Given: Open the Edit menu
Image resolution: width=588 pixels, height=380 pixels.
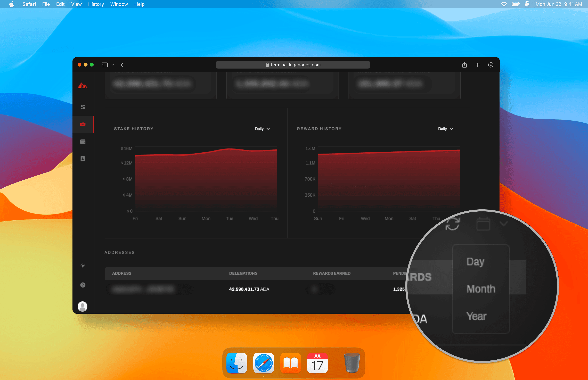Looking at the screenshot, I should point(60,4).
